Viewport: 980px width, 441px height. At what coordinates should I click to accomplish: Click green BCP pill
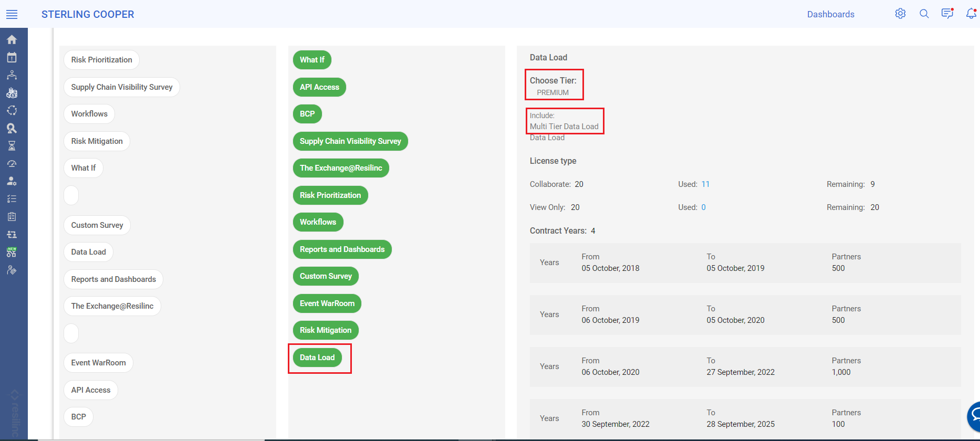tap(307, 114)
